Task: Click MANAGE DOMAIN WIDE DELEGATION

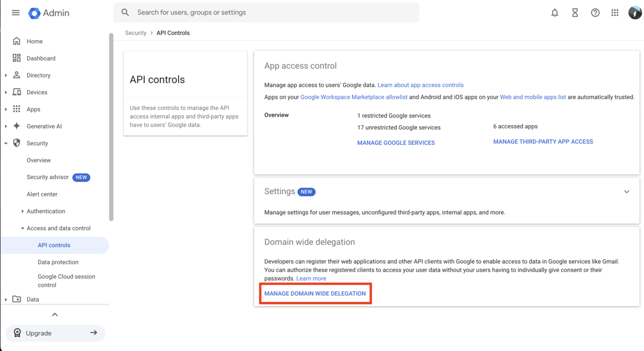Action: [315, 294]
